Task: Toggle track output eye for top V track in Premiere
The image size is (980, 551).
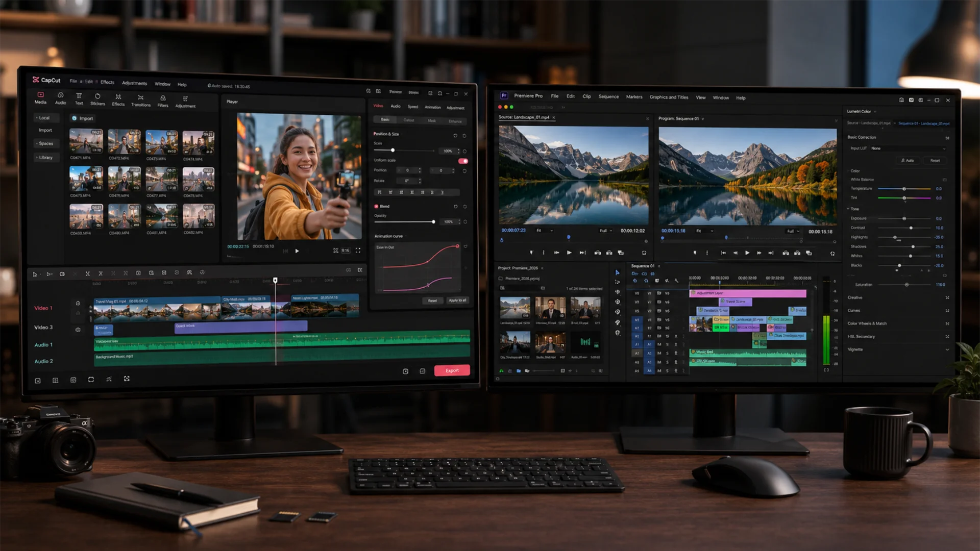Action: tap(659, 293)
